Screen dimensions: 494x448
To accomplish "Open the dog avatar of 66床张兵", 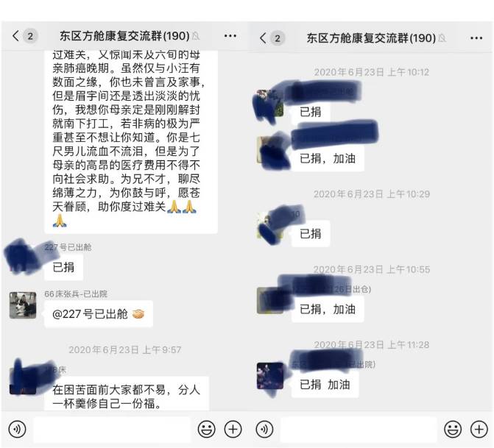I will 23,305.
